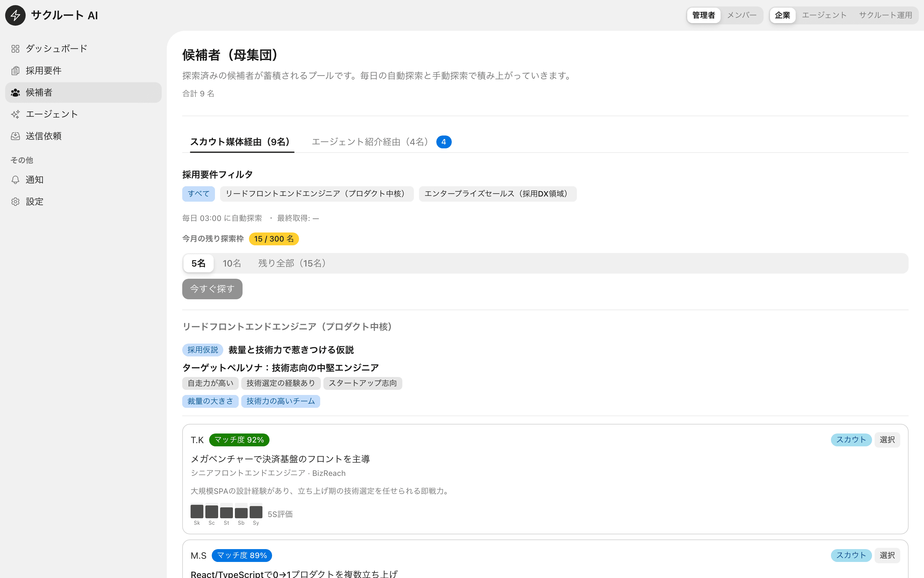Click the blue 4 badge on エージェント紹介経由
Image resolution: width=924 pixels, height=578 pixels.
444,142
